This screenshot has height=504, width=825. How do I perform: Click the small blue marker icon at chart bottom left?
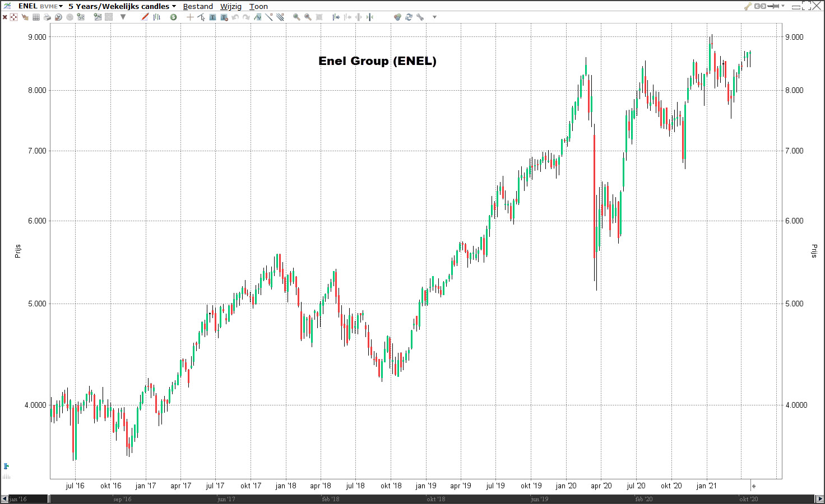coord(6,466)
